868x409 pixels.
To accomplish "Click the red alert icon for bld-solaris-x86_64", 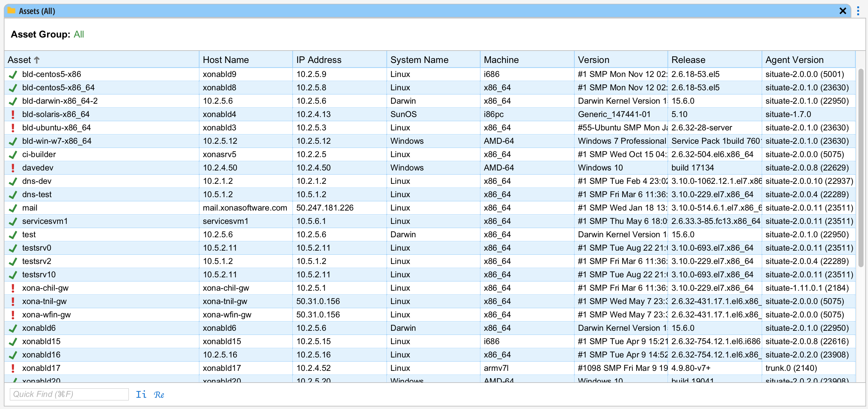I will [x=13, y=114].
